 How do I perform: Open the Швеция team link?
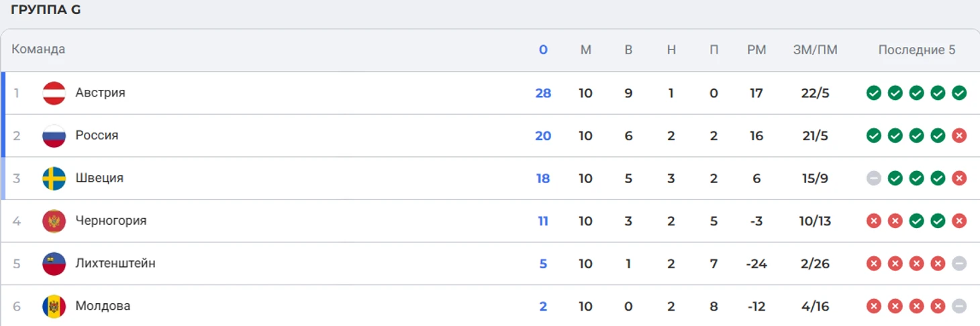click(99, 178)
